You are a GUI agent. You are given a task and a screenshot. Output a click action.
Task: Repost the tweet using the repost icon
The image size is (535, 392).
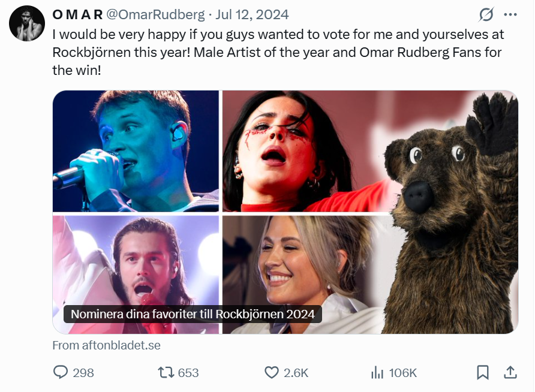(x=166, y=372)
